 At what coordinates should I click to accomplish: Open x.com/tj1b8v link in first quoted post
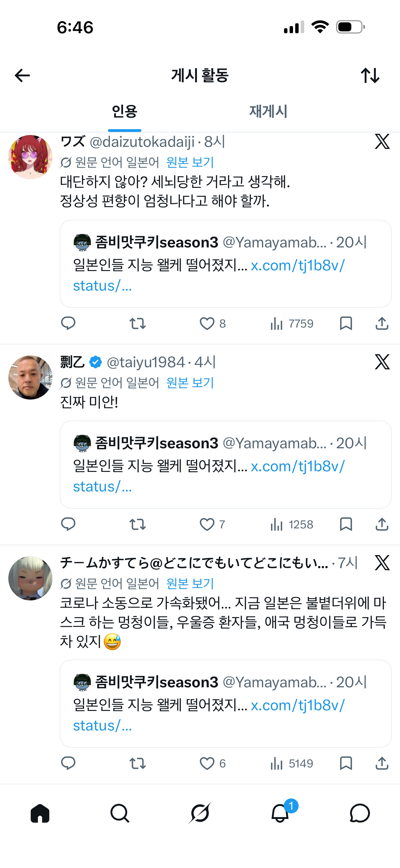pos(298,265)
